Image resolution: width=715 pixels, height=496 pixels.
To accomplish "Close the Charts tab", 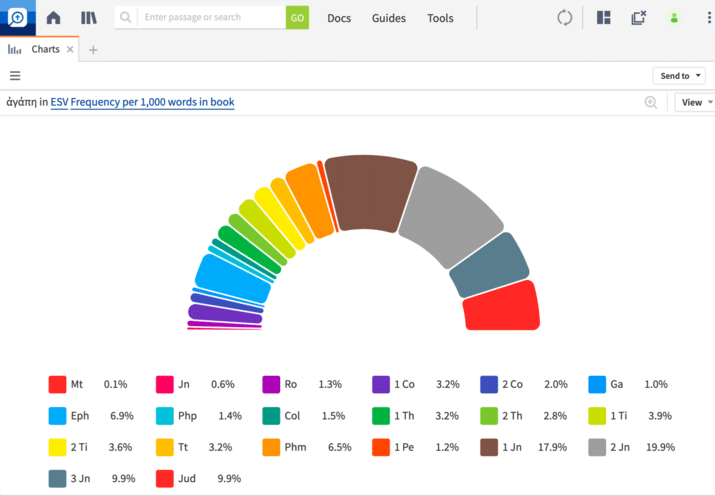I will pos(70,49).
